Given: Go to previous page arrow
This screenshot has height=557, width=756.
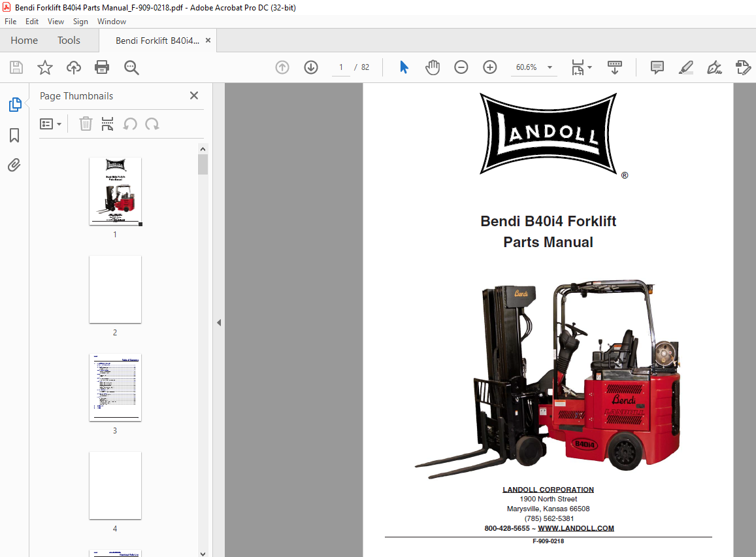Looking at the screenshot, I should (x=282, y=67).
